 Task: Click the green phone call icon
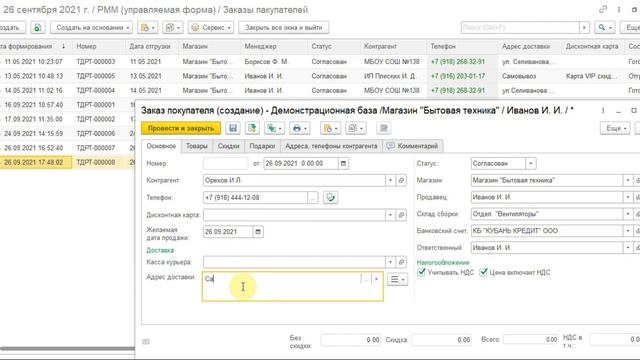(x=330, y=198)
